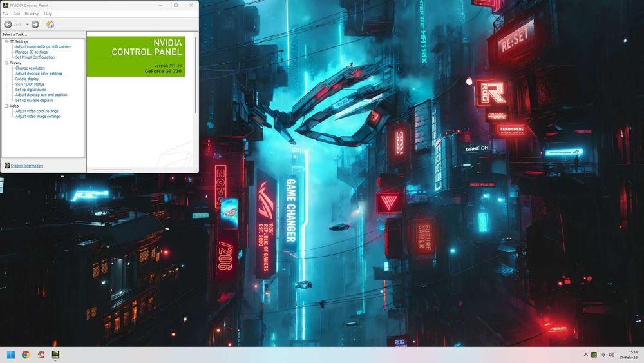Maximize the NVIDIA Control Panel window
This screenshot has width=644, height=363.
176,5
